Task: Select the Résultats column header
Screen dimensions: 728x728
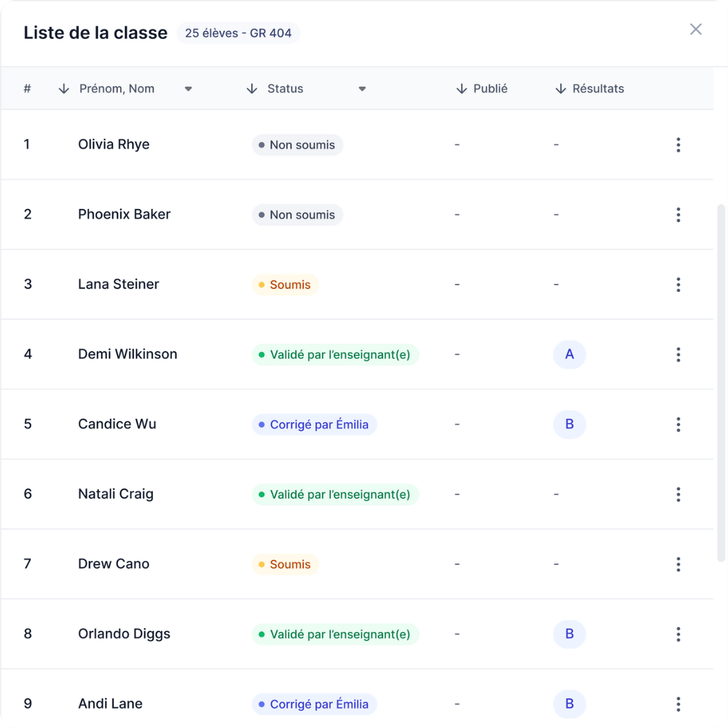Action: pos(598,89)
